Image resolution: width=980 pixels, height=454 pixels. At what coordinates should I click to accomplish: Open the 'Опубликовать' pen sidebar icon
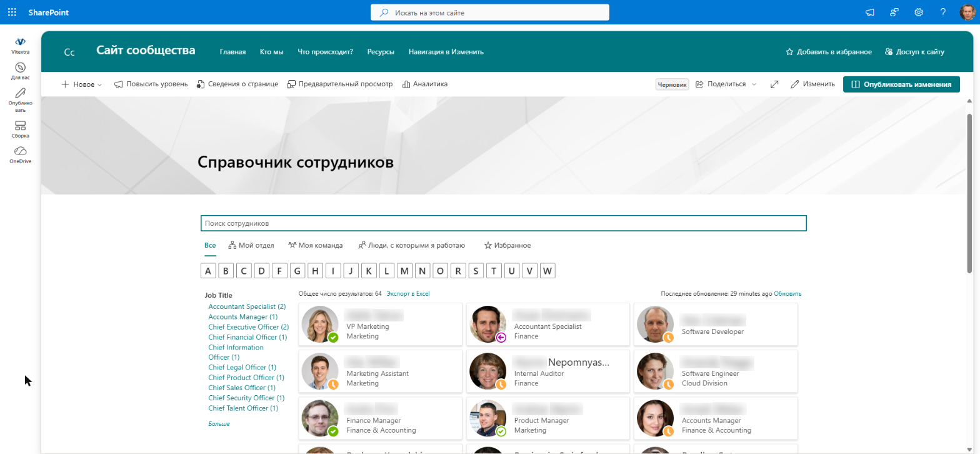coord(20,100)
